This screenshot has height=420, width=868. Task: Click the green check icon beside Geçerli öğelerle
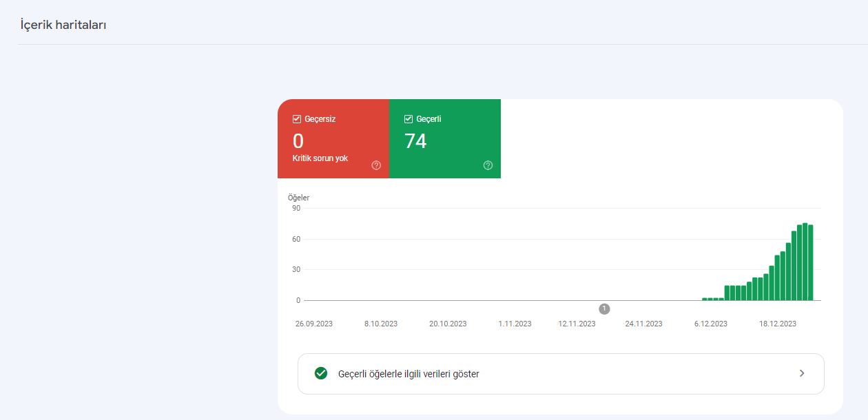point(320,373)
